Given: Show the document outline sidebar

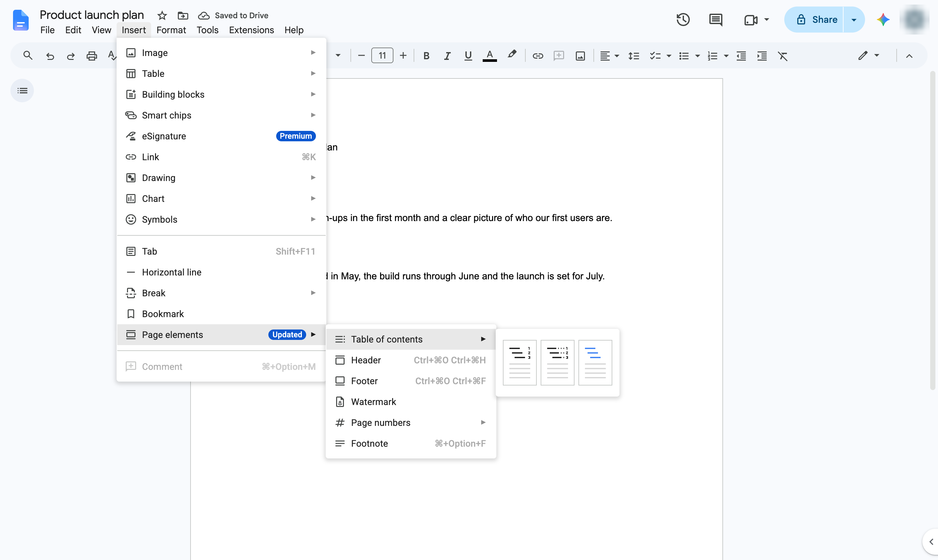Looking at the screenshot, I should tap(22, 91).
